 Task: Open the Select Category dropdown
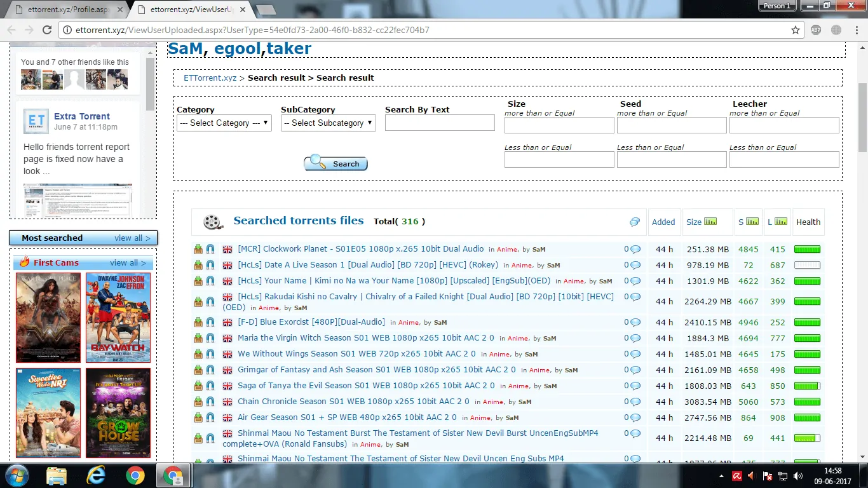pyautogui.click(x=224, y=123)
